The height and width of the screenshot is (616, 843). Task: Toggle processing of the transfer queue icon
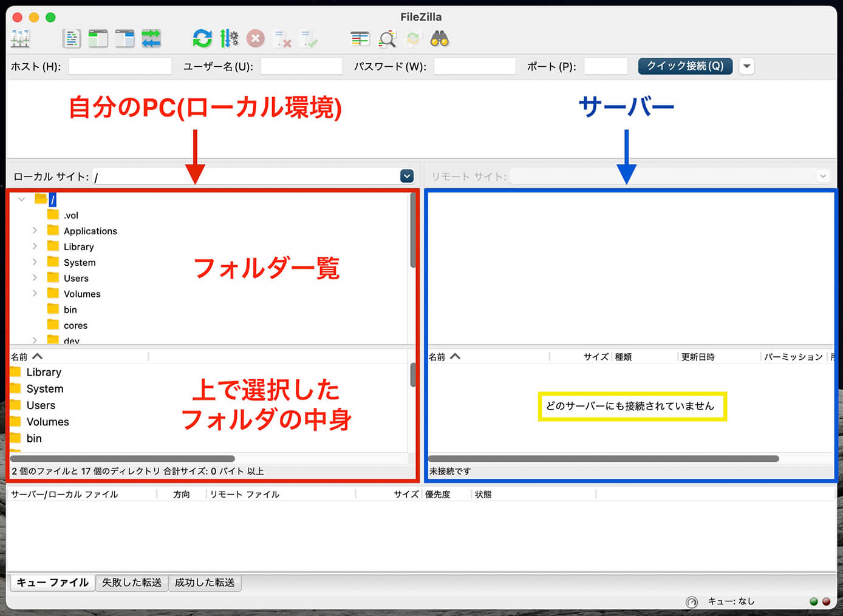pyautogui.click(x=229, y=39)
